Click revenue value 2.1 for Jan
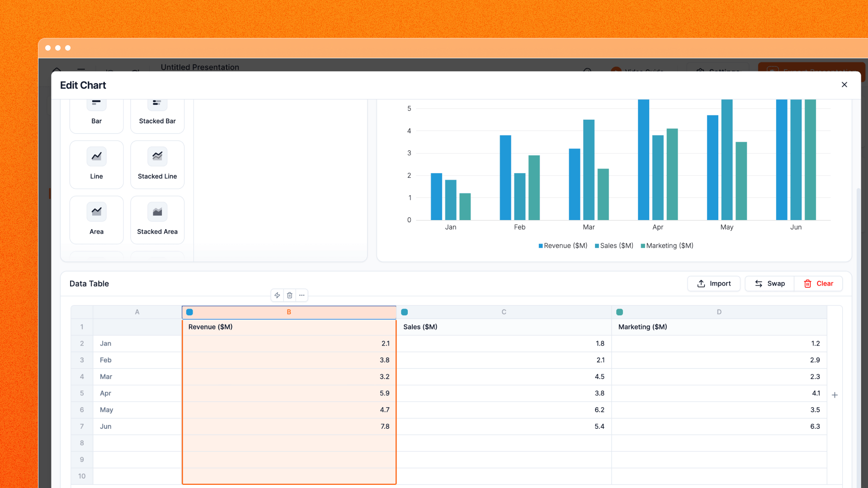The image size is (868, 488). point(289,343)
